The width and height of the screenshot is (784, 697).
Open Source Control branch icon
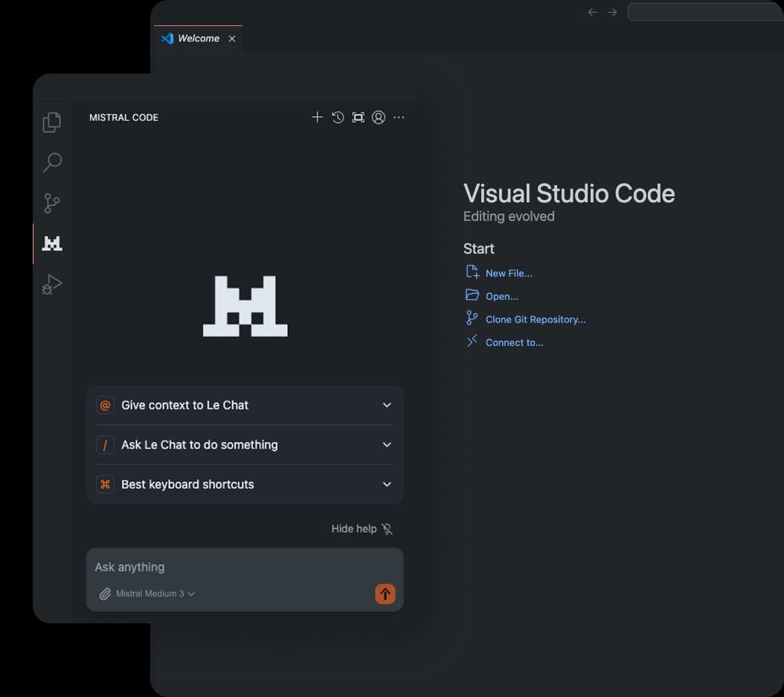click(x=52, y=203)
